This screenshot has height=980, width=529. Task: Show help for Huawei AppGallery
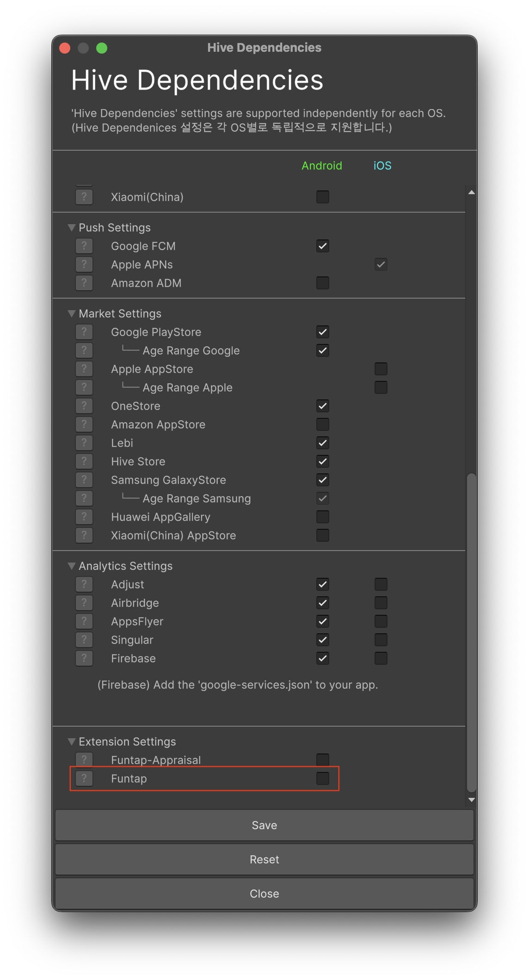pos(84,517)
